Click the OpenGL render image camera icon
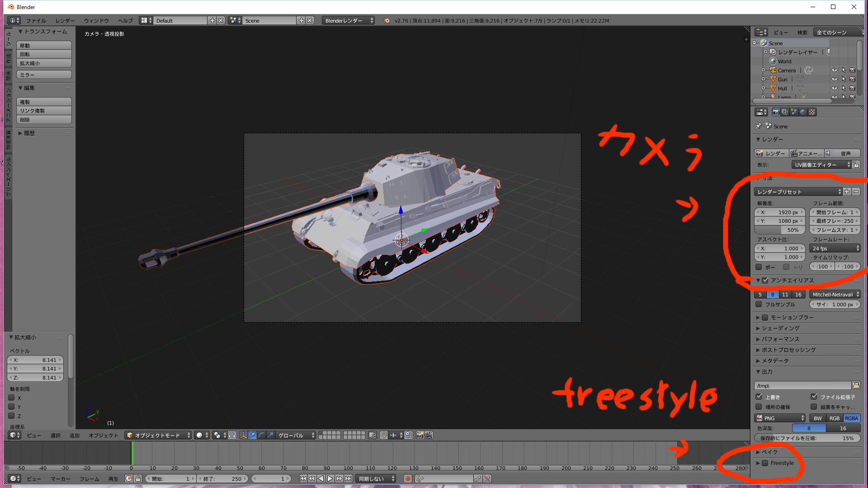Screen dimensions: 868x488 click(420, 435)
